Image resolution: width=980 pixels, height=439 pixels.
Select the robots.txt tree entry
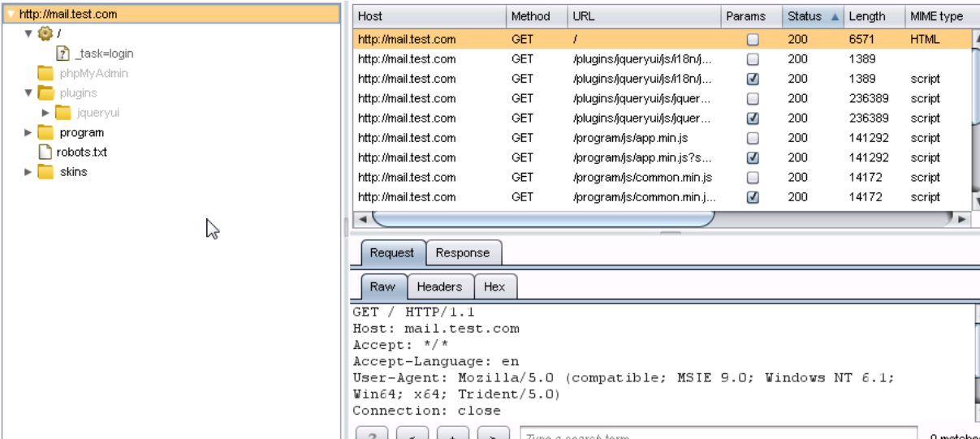click(x=82, y=152)
